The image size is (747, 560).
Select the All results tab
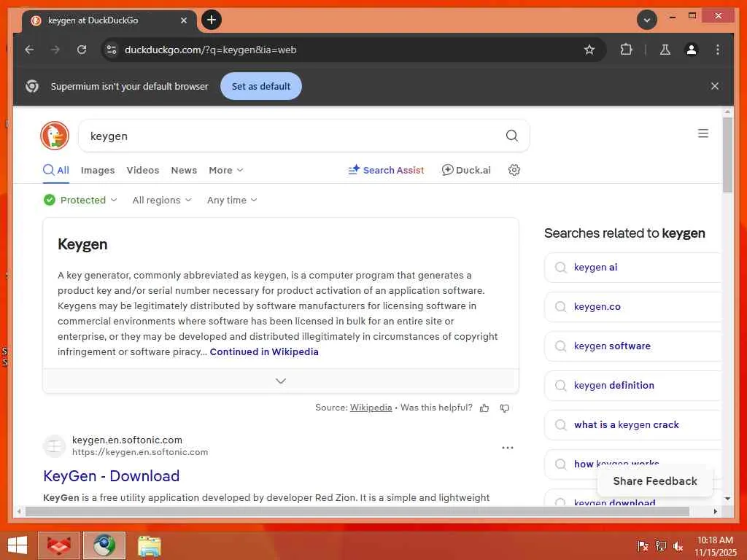coord(56,170)
